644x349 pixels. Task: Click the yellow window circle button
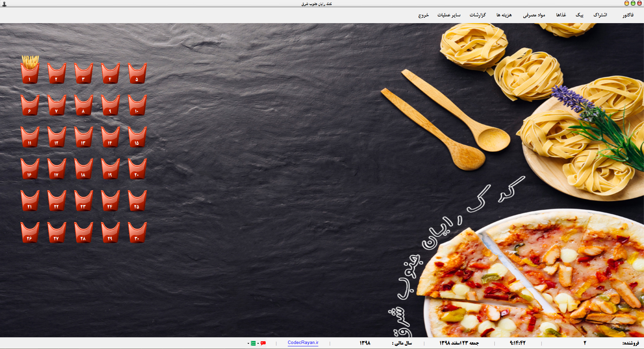[627, 3]
